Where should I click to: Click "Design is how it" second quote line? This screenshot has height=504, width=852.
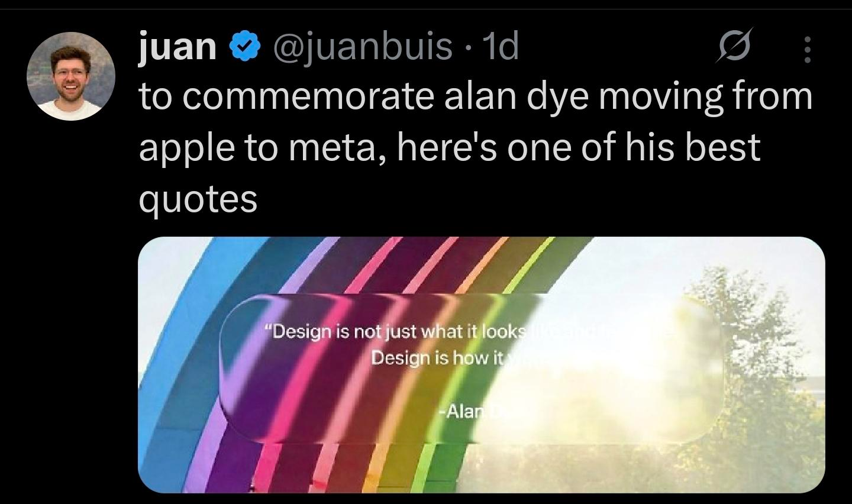[437, 358]
